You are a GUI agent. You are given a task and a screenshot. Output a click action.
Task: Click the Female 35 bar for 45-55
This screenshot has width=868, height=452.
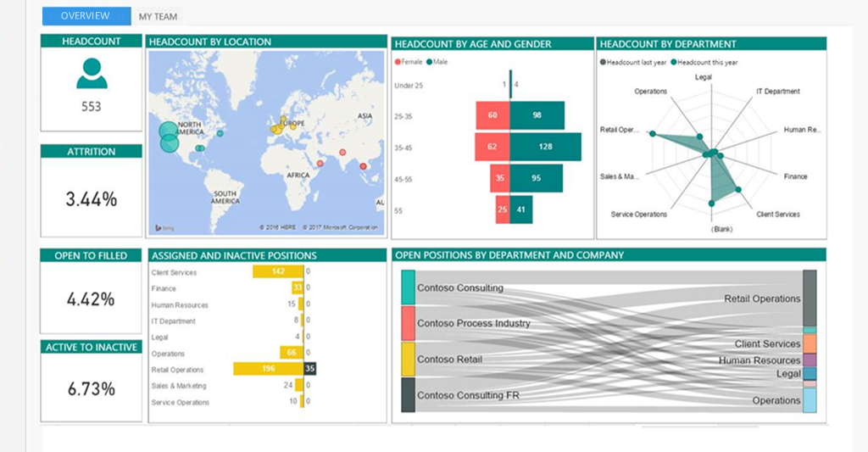(500, 178)
